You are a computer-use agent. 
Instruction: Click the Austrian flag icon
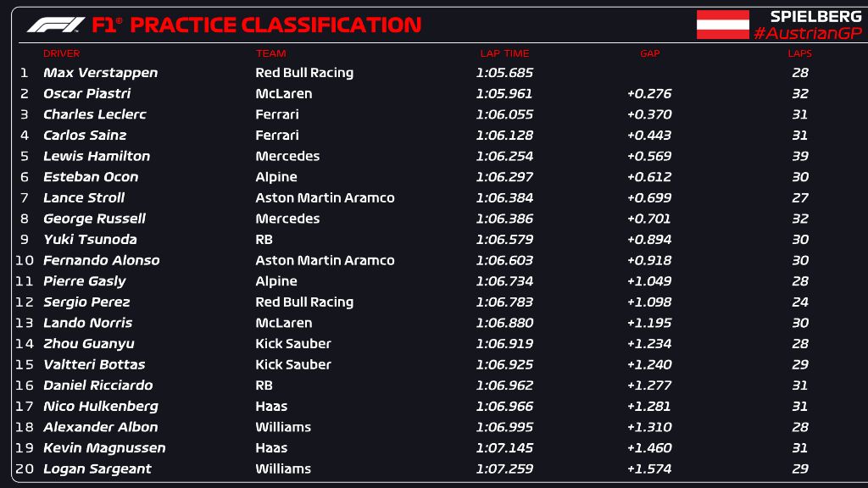click(x=722, y=25)
